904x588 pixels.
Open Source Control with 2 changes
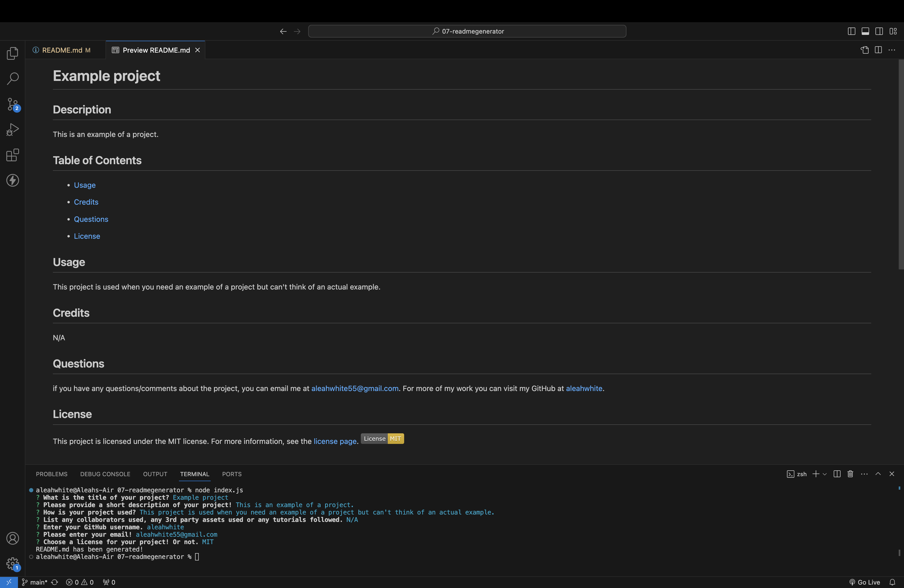12,104
